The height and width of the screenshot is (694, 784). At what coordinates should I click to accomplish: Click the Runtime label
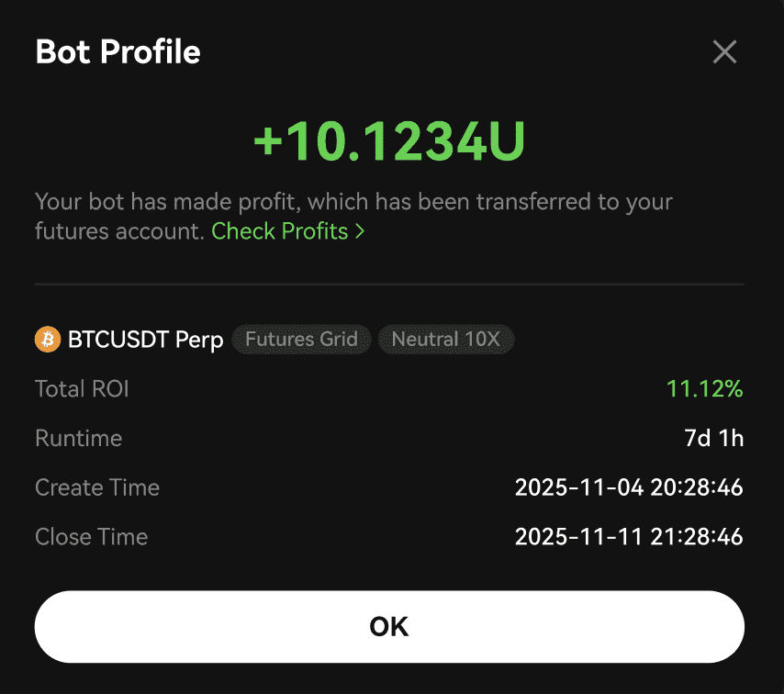coord(78,439)
